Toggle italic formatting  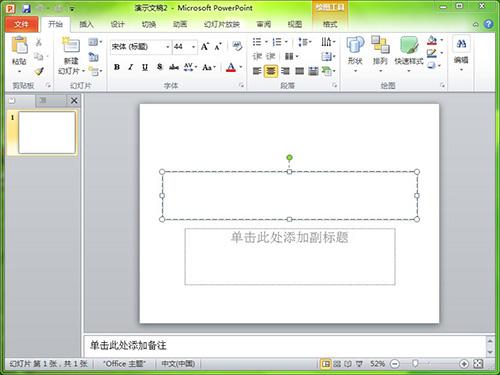pyautogui.click(x=131, y=67)
